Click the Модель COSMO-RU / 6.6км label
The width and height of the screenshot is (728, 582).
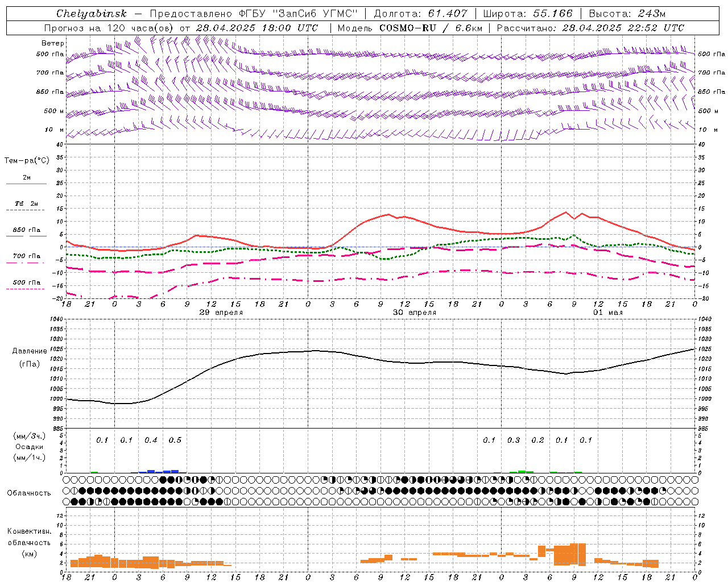(x=410, y=28)
